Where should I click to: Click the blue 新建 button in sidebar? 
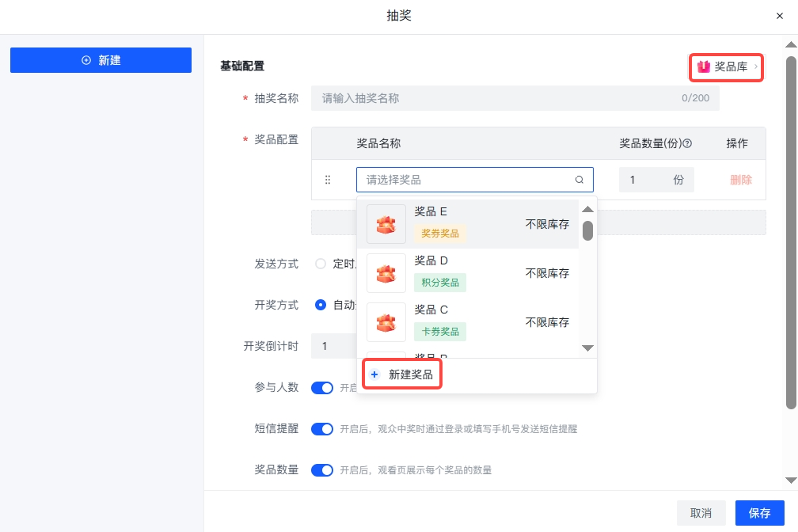point(101,60)
